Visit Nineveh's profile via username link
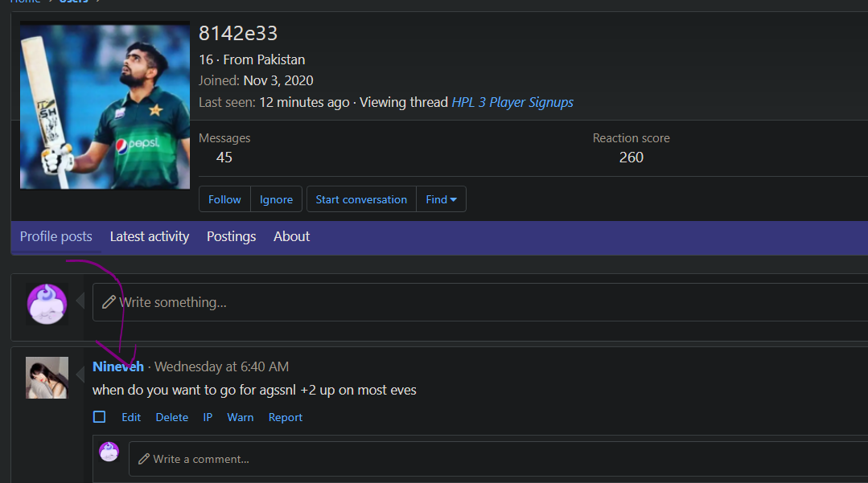This screenshot has width=868, height=483. pyautogui.click(x=118, y=366)
